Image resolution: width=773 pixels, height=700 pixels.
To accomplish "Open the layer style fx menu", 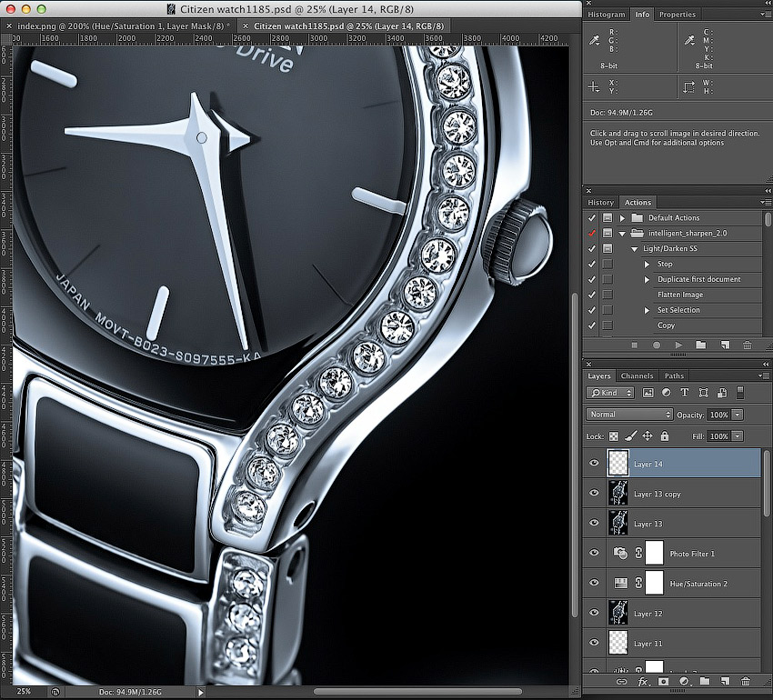I will [642, 680].
